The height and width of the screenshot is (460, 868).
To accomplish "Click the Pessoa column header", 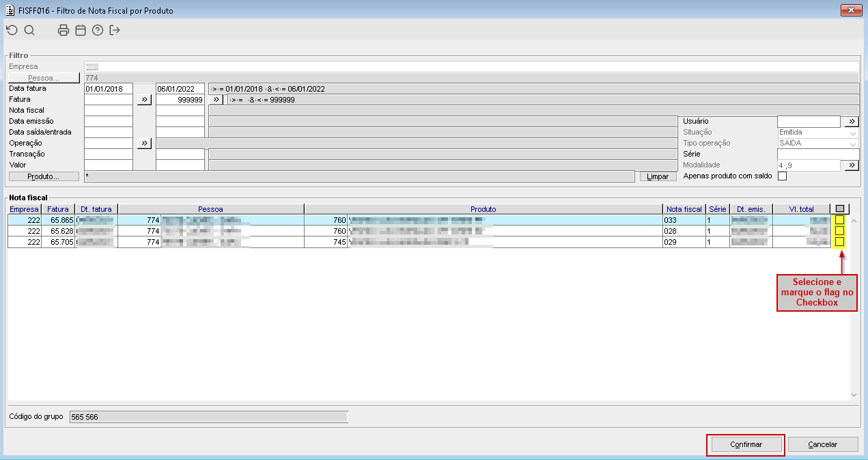I will tap(211, 209).
